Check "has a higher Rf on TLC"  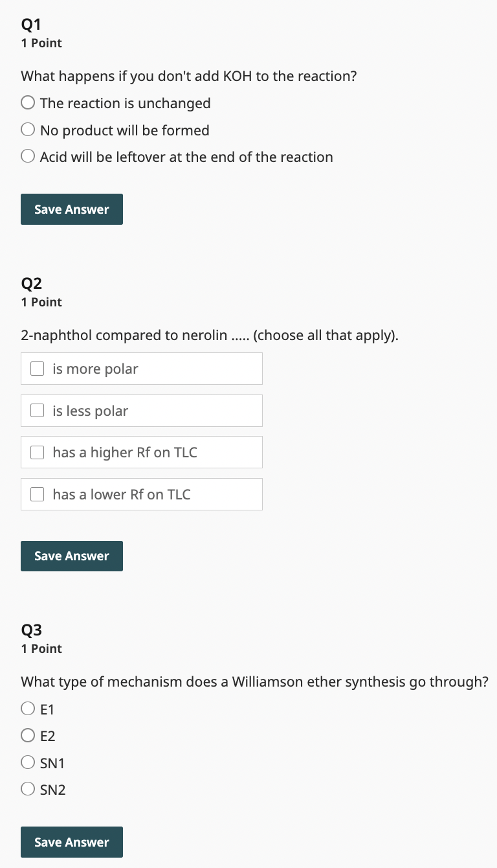[x=37, y=452]
